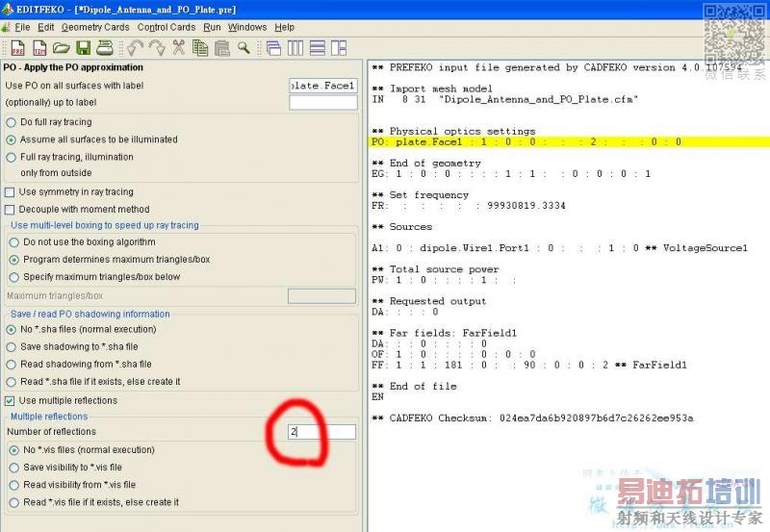Screen dimensions: 770x532
Task: Click the PW total source power line
Action: click(444, 280)
